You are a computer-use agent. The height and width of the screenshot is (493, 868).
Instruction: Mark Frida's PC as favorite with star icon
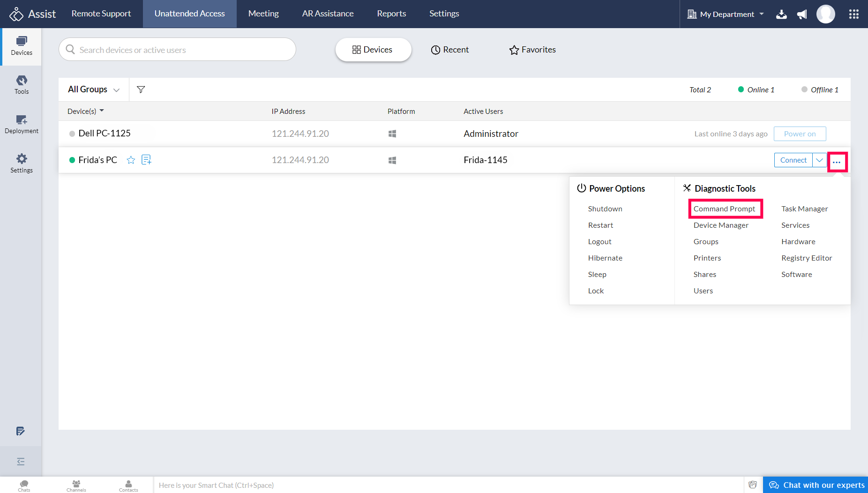131,160
